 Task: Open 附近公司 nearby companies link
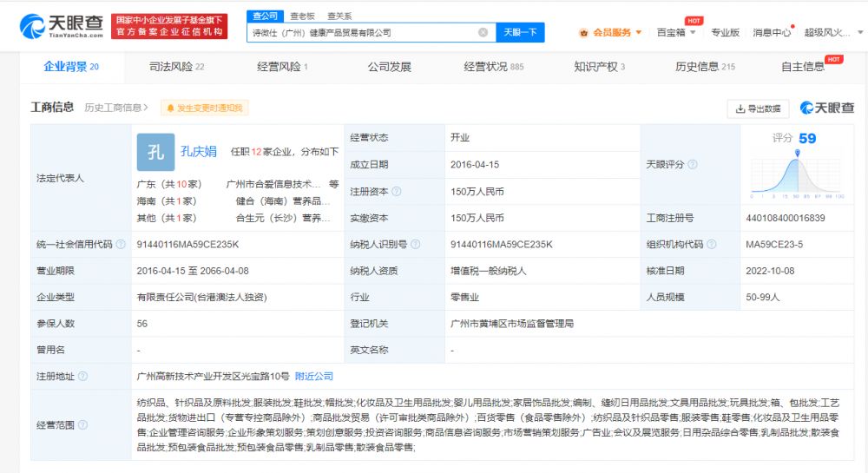tap(314, 376)
